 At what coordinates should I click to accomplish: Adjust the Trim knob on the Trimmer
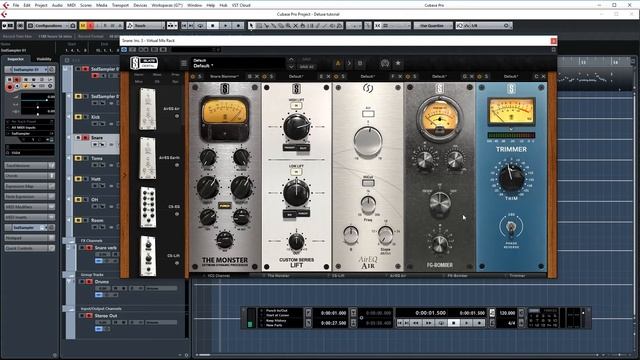[x=511, y=178]
